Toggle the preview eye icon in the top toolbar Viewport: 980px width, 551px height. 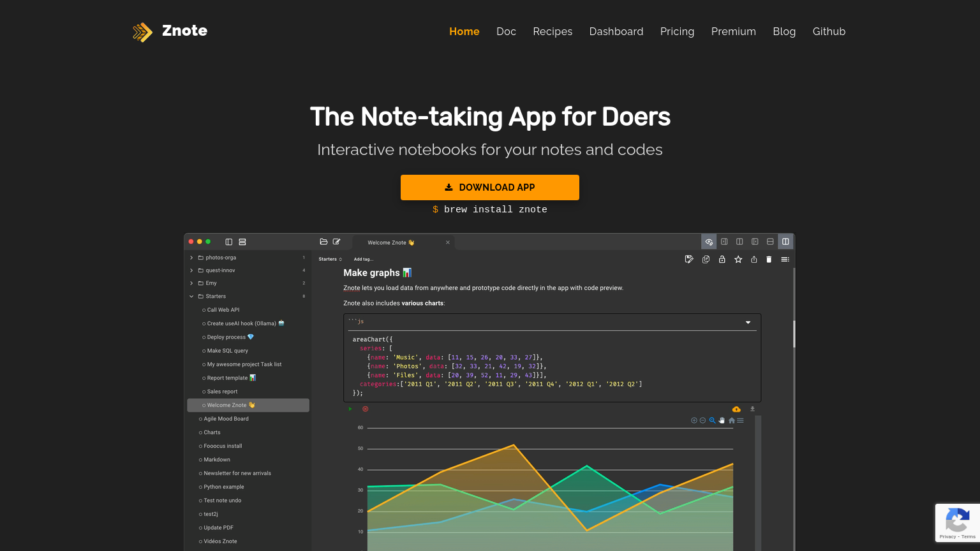708,242
